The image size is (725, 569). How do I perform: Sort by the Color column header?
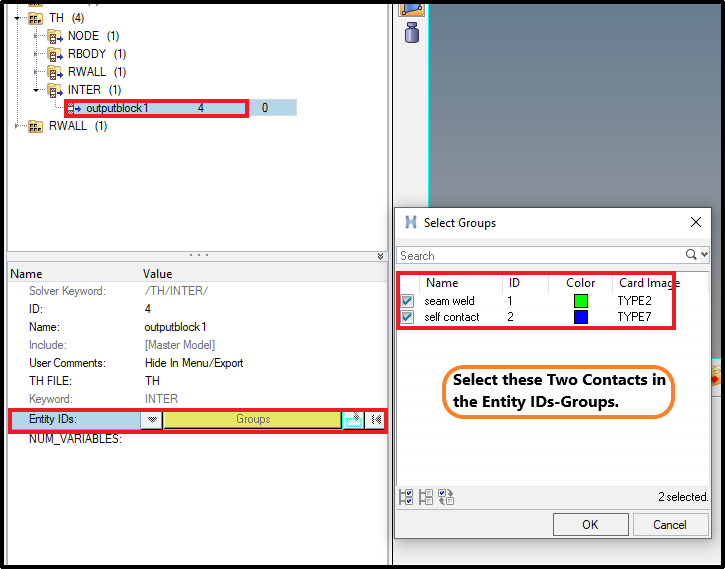(x=581, y=283)
